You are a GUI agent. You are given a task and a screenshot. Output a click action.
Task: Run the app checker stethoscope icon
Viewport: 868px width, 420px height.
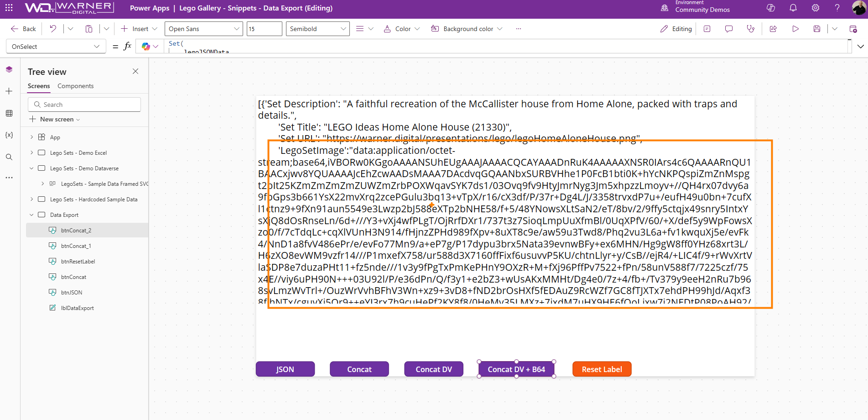coord(751,29)
